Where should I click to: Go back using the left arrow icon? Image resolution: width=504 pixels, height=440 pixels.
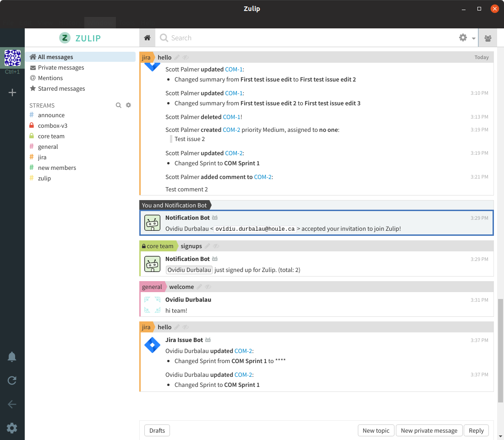(12, 404)
